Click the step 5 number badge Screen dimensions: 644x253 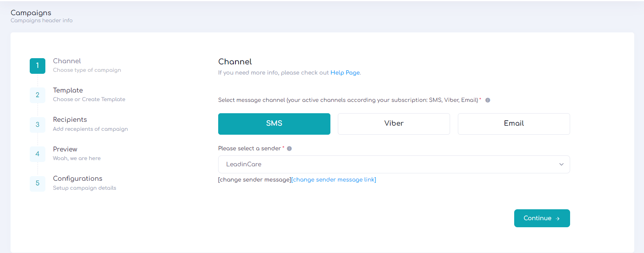(38, 183)
